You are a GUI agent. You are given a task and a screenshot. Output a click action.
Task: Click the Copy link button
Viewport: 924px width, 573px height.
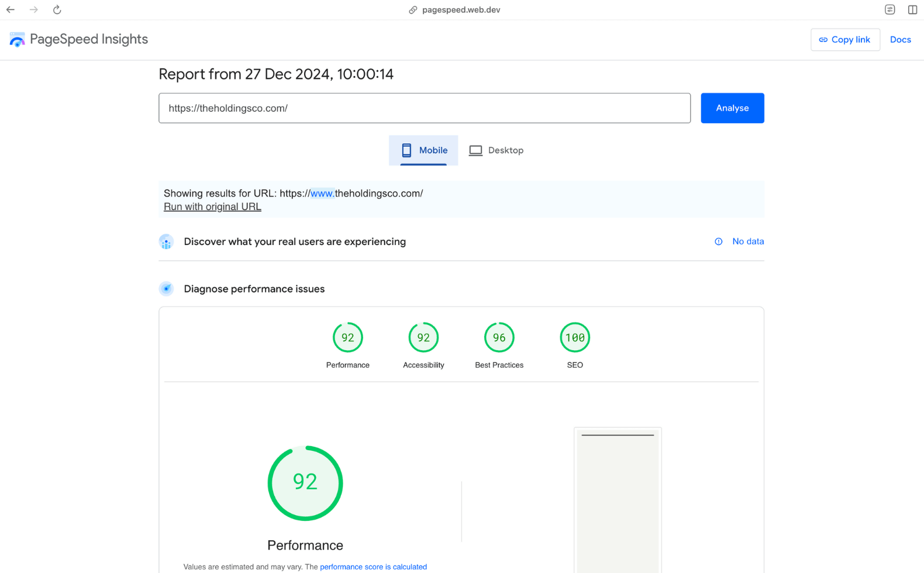tap(845, 40)
